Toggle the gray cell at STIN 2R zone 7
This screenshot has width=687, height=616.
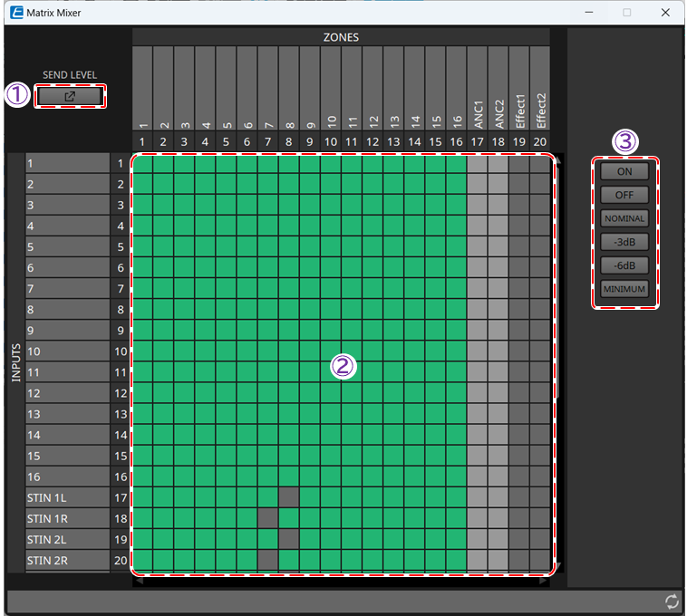[267, 560]
